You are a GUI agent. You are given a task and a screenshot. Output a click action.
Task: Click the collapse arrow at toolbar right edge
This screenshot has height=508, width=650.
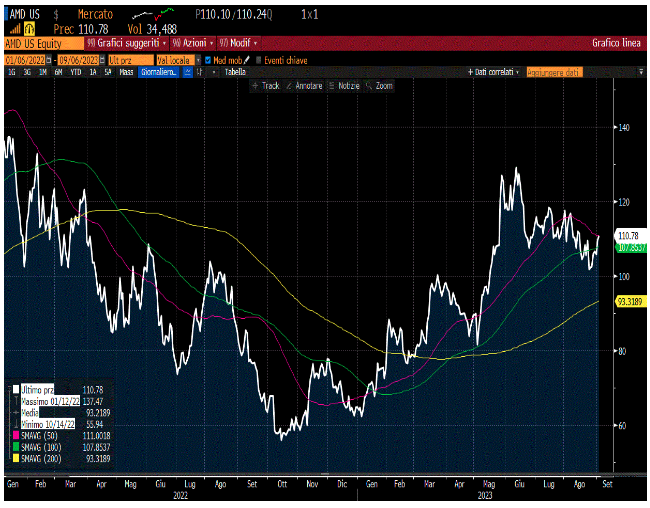[641, 72]
